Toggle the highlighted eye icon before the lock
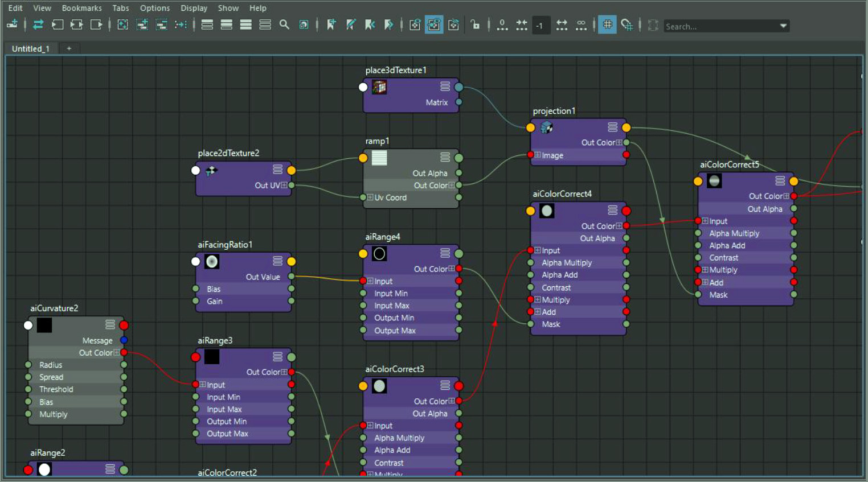Screen dimensions: 868x482 [x=434, y=24]
